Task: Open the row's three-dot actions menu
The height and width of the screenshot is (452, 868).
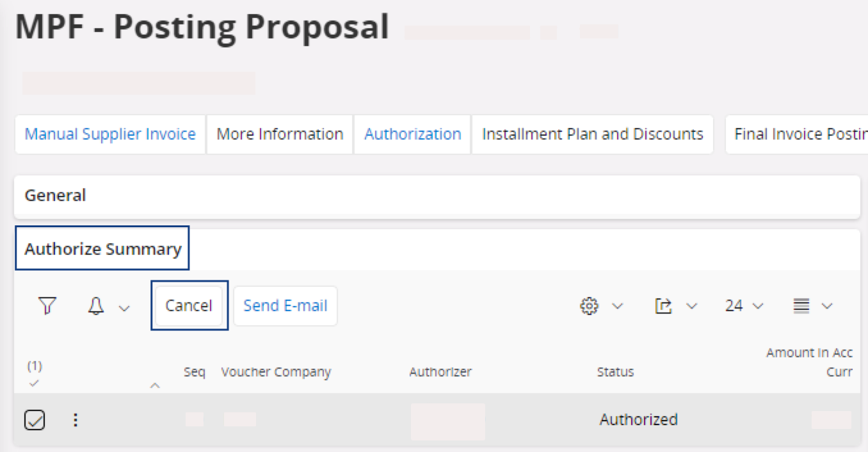Action: coord(76,420)
